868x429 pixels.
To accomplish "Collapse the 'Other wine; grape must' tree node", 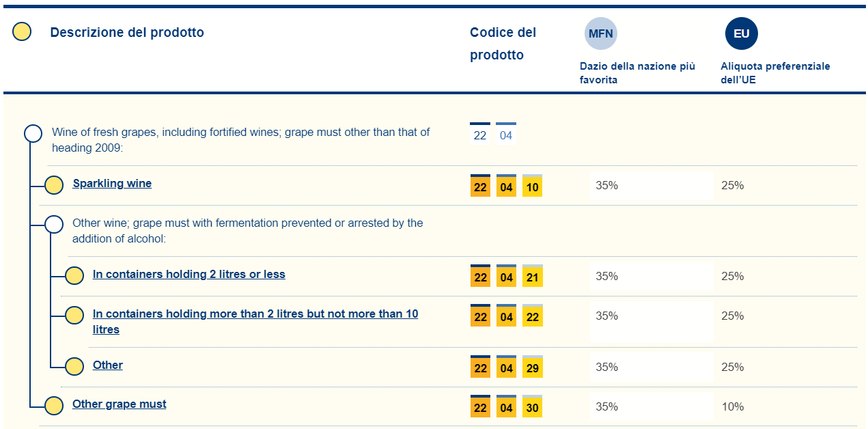I will [54, 224].
